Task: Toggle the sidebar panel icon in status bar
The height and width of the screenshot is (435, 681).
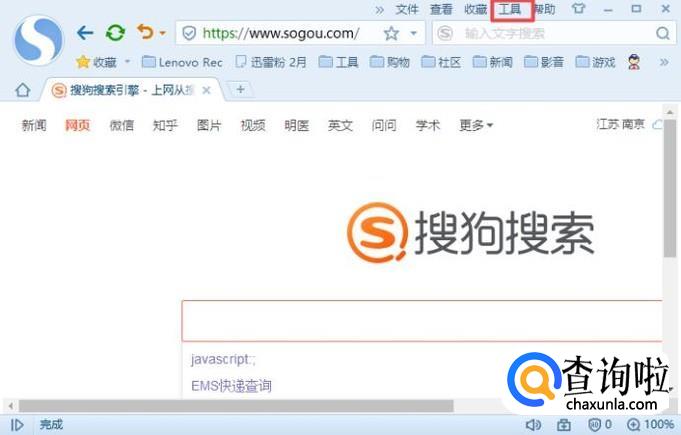Action: click(17, 425)
